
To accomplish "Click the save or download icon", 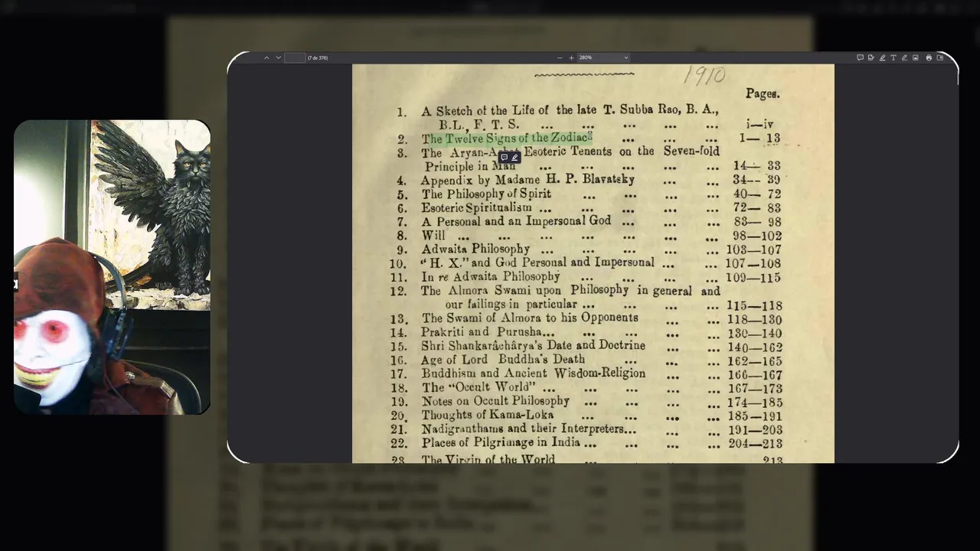I will (940, 57).
